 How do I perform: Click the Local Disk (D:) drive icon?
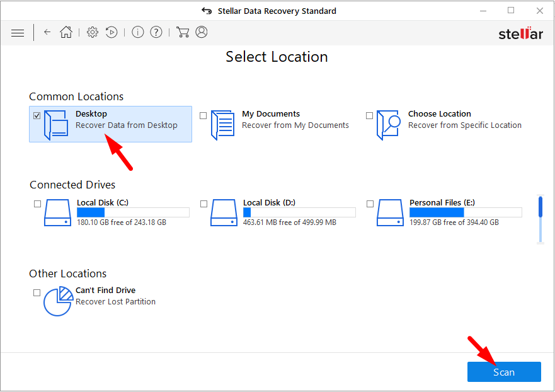coord(224,212)
